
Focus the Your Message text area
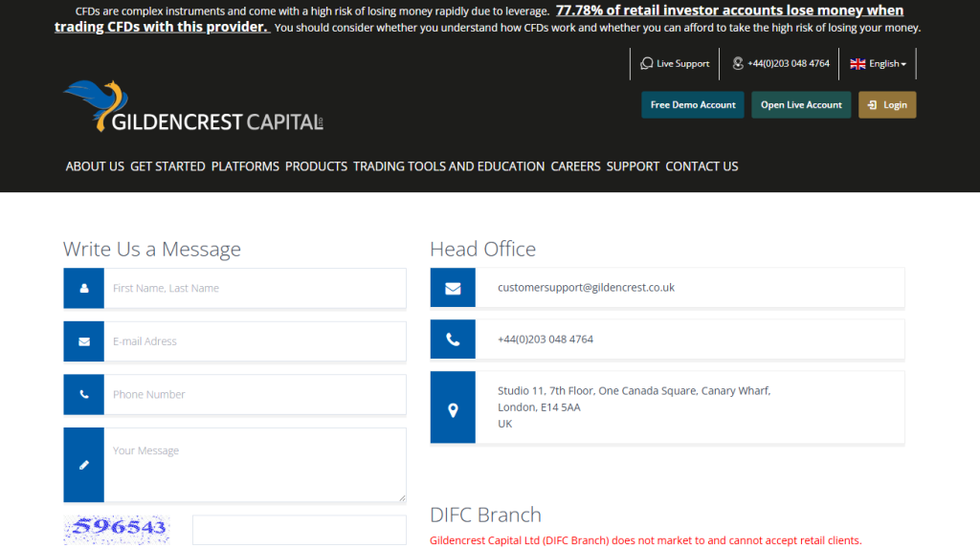click(x=255, y=465)
